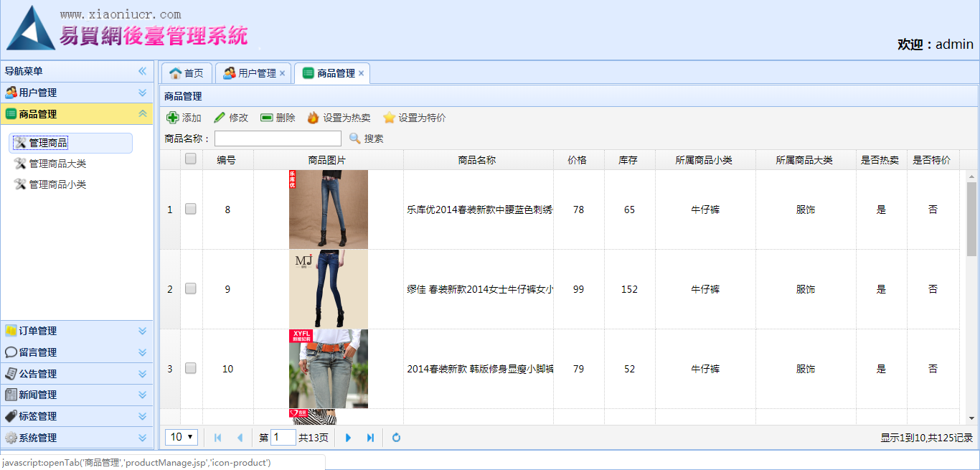Image resolution: width=980 pixels, height=470 pixels.
Task: Expand the 新闻管理 accordion section
Action: pos(142,395)
